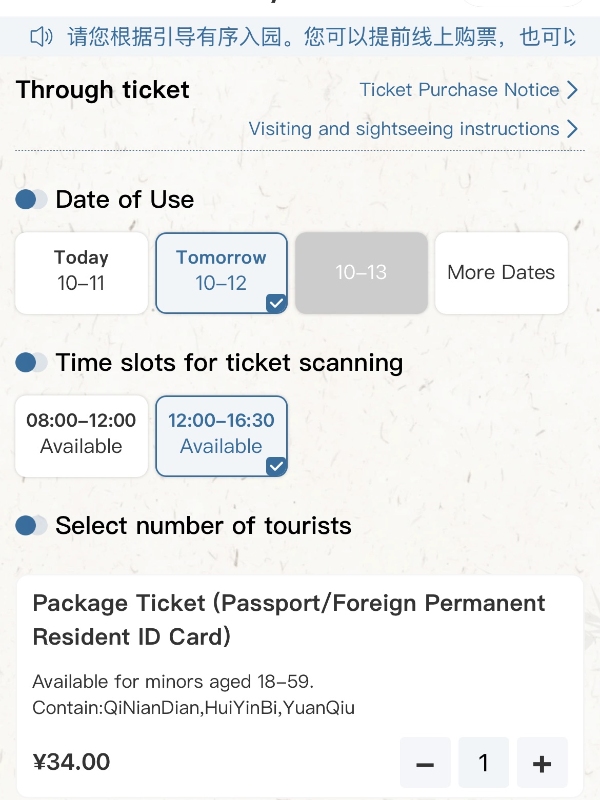Choose the 08:00-12:00 time slot
This screenshot has height=800, width=600.
pos(81,434)
